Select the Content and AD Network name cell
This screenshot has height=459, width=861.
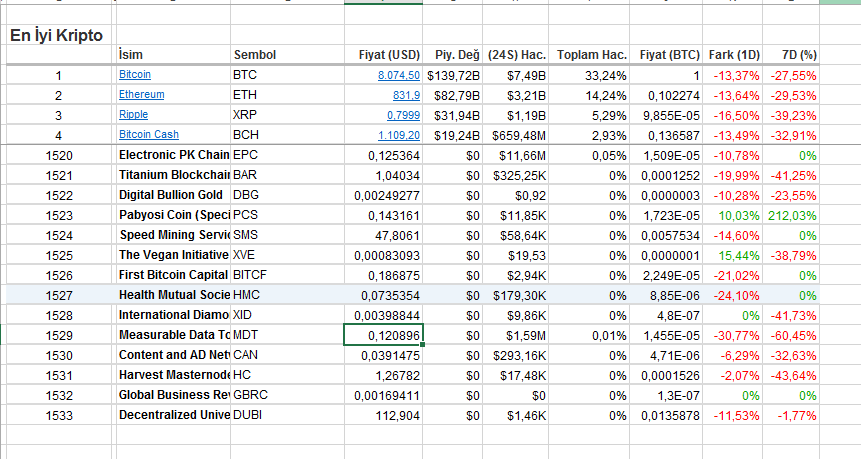click(x=173, y=355)
